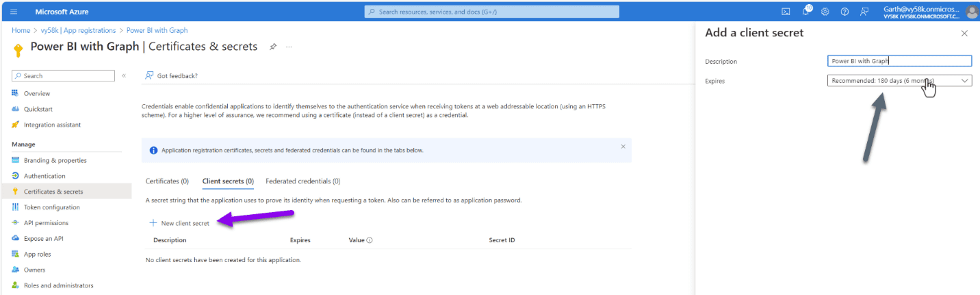Open the feedback icon in top bar
Screen dimensions: 980x295
pyautogui.click(x=864, y=12)
